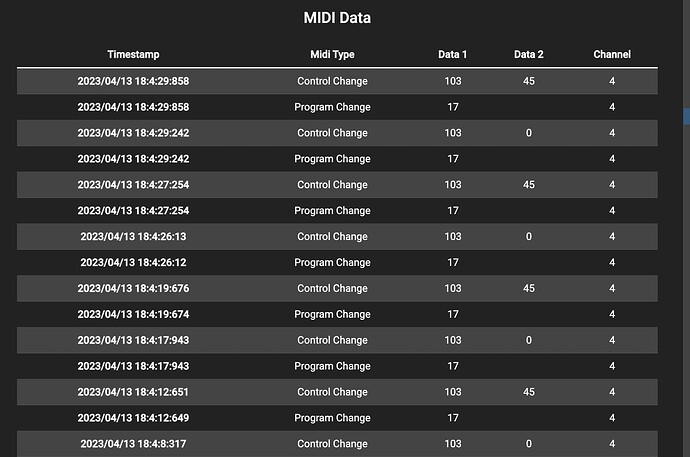Select the timestamp 18:4:26:12 cell
The image size is (690, 457).
click(x=133, y=263)
